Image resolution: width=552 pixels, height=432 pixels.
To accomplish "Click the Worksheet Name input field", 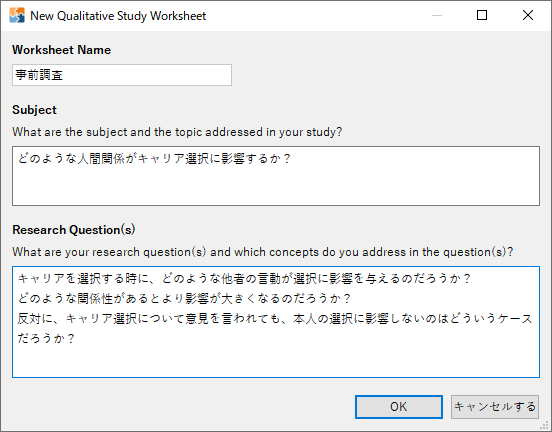I will tap(122, 75).
